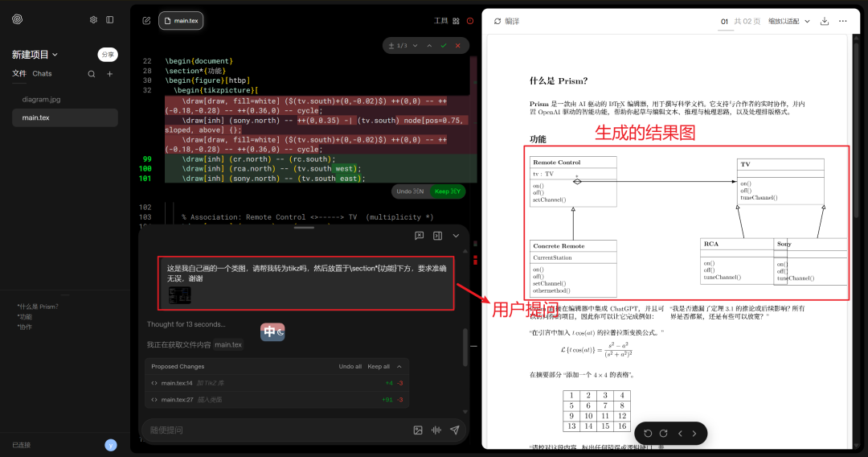This screenshot has height=457, width=868.
Task: Jump to outline entry 功能
Action: [x=25, y=317]
